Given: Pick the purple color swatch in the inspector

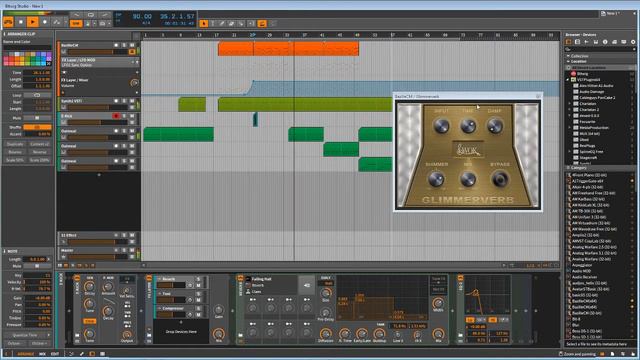Looking at the screenshot, I should pyautogui.click(x=49, y=54).
